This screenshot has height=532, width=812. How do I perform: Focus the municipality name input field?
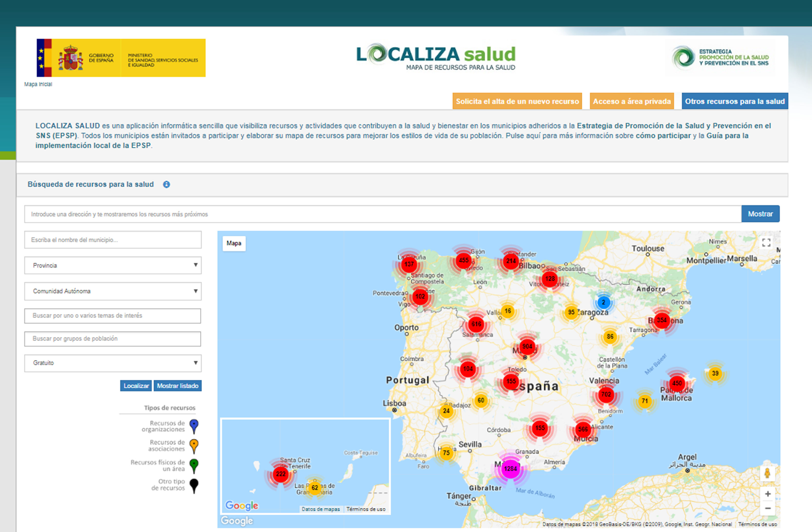113,240
